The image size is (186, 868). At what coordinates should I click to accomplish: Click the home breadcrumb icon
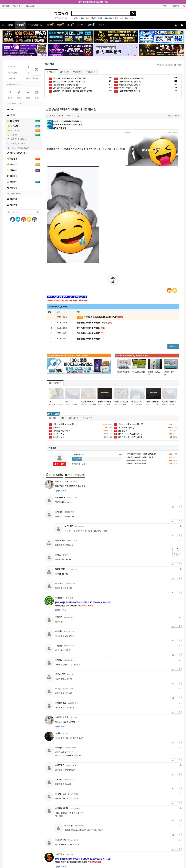point(158,65)
